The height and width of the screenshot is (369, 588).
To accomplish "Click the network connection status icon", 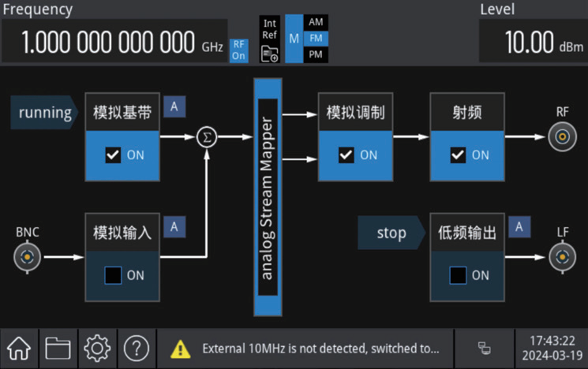I will (x=484, y=348).
